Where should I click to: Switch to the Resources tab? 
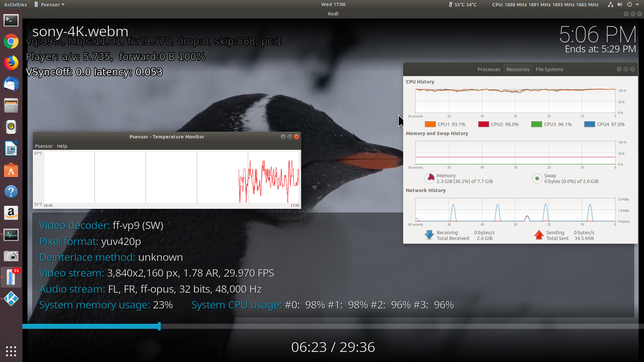[x=518, y=69]
